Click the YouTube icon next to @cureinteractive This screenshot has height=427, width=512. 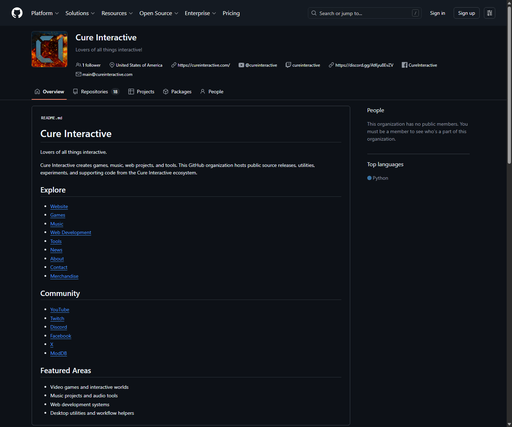(241, 65)
